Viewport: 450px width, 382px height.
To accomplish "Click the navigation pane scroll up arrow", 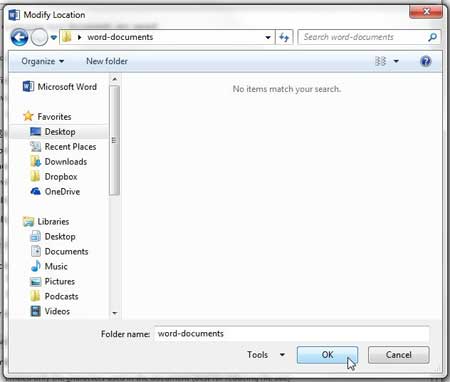I will (x=115, y=79).
